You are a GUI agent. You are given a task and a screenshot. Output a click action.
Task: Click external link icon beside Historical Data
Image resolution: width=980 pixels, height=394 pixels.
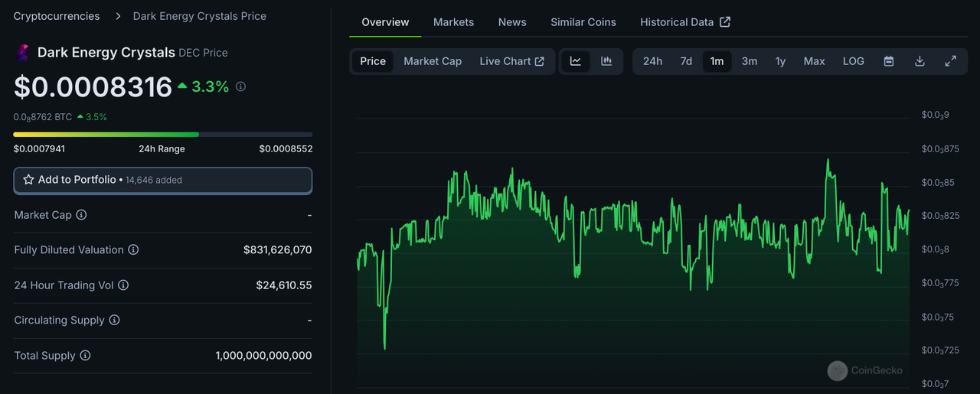point(725,22)
